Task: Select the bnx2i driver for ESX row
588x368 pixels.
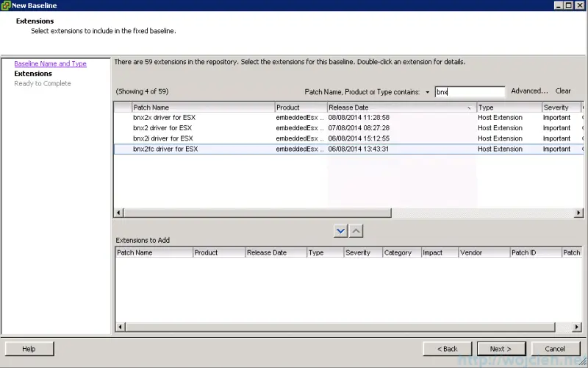Action: click(348, 138)
